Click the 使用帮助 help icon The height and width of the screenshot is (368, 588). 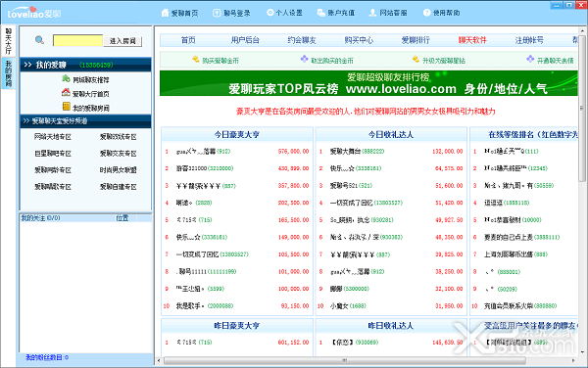(x=426, y=13)
